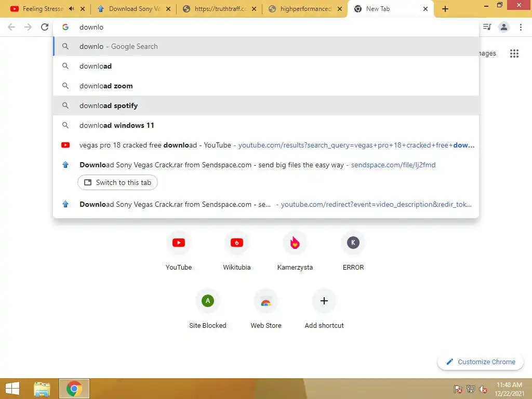Open File Explorer from the taskbar
Image resolution: width=532 pixels, height=399 pixels.
click(42, 389)
